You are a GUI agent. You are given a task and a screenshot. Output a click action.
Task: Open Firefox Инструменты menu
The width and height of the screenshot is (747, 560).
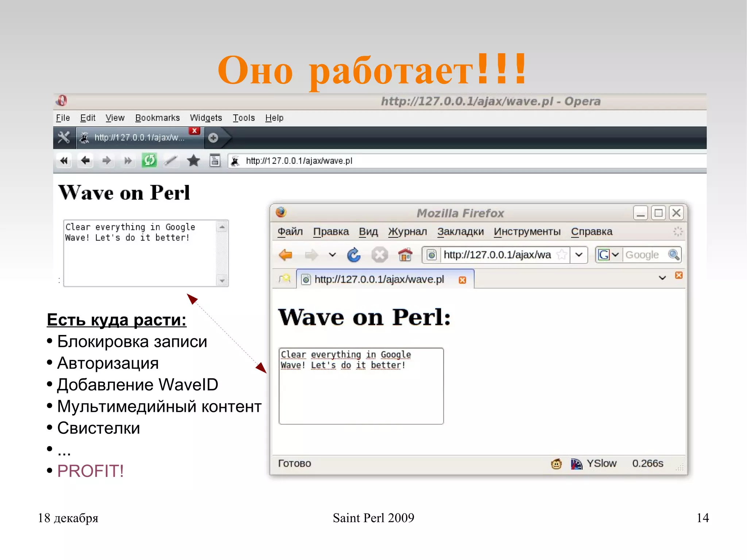pyautogui.click(x=527, y=232)
